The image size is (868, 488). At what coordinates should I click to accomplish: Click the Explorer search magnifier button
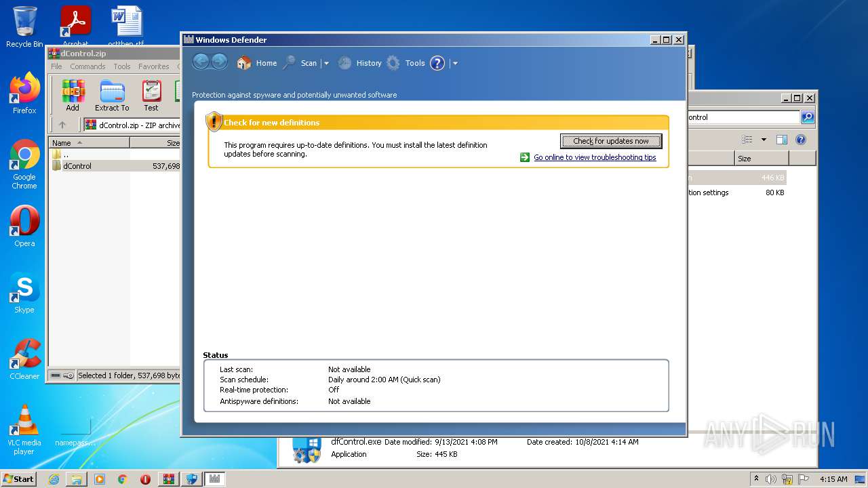tap(808, 117)
